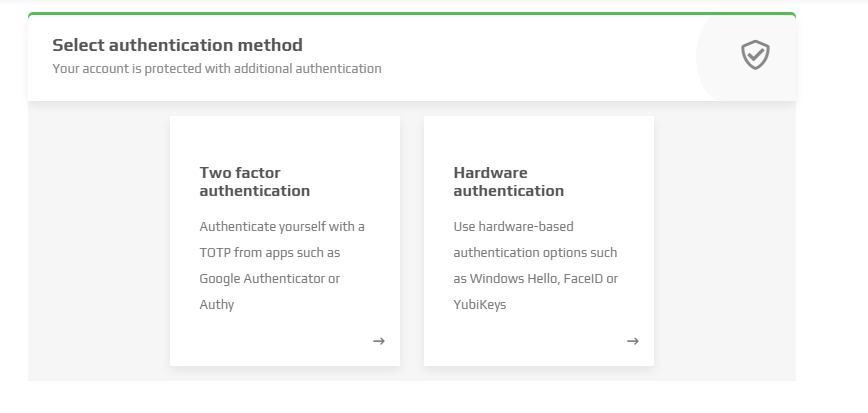The image size is (868, 413).
Task: Click the 'Google Authenticator or' text line
Action: 270,278
